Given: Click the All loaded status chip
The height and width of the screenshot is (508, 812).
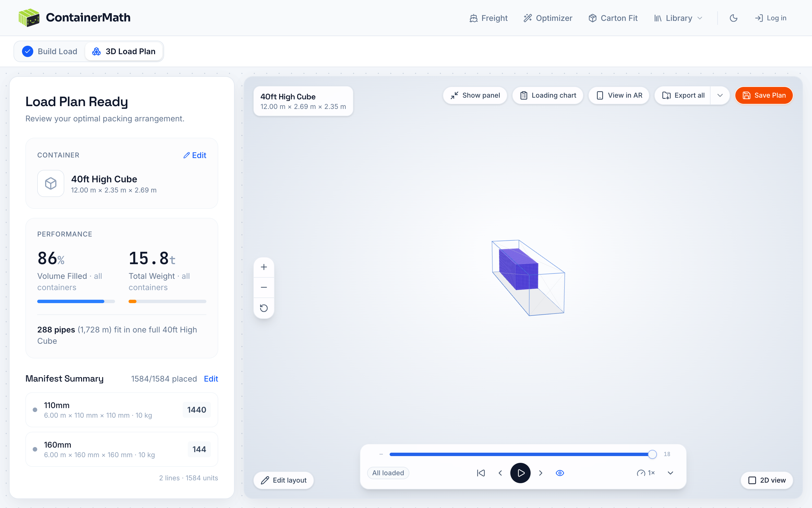Looking at the screenshot, I should [x=388, y=473].
